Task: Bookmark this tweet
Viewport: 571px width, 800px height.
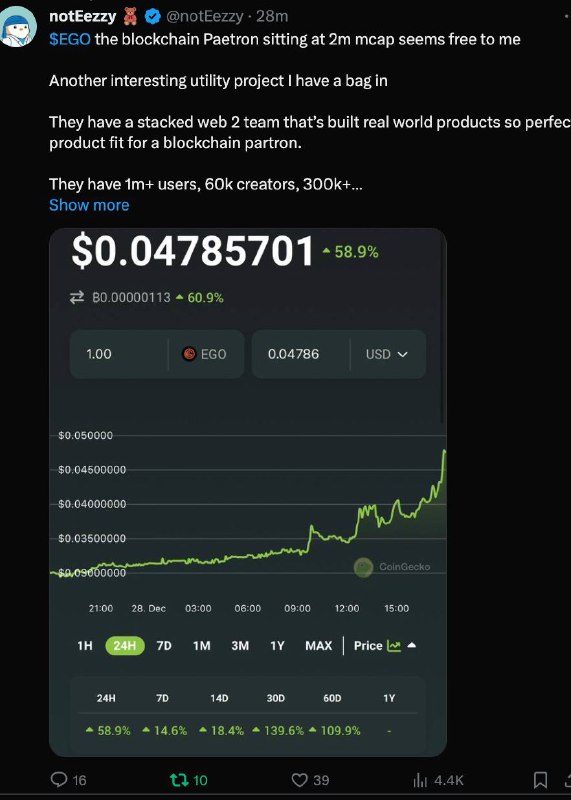Action: 540,780
